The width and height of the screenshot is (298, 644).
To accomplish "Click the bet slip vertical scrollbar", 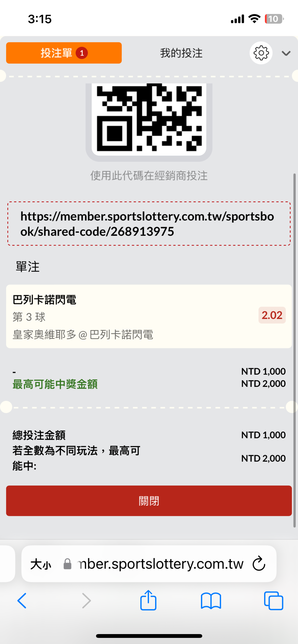I will 294,350.
